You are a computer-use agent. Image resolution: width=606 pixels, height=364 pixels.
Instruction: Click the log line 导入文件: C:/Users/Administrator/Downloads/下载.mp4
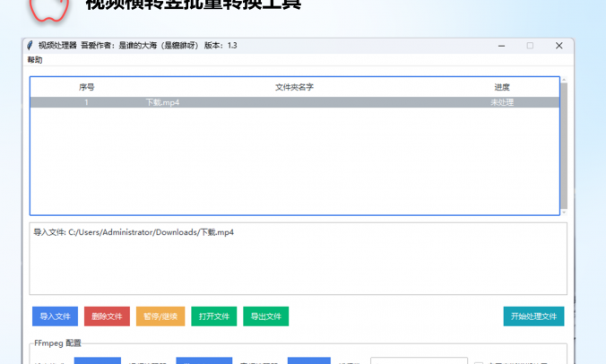(134, 232)
